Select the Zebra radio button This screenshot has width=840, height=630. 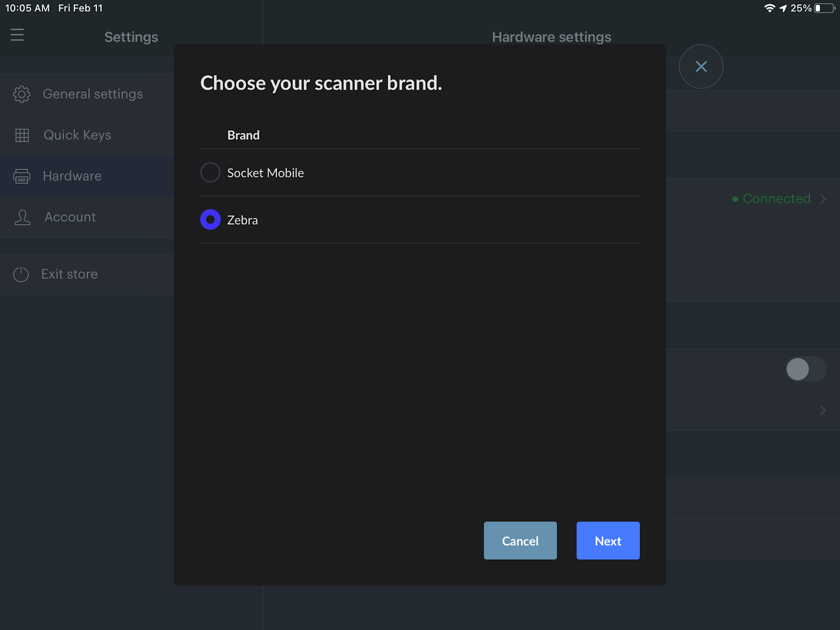pos(211,219)
